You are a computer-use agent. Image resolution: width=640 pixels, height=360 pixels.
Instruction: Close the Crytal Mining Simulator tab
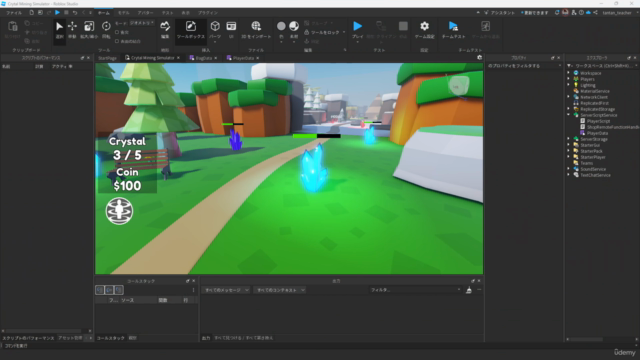[178, 58]
